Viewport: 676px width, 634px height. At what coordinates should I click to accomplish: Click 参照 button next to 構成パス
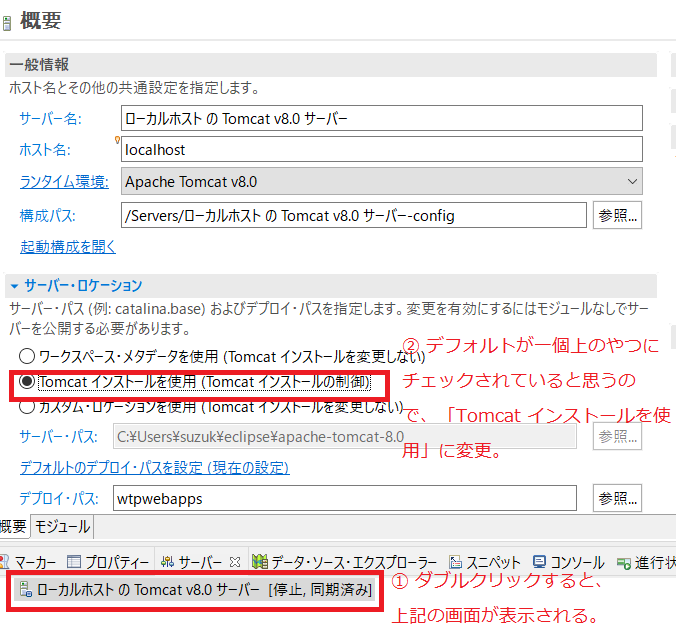tap(617, 215)
